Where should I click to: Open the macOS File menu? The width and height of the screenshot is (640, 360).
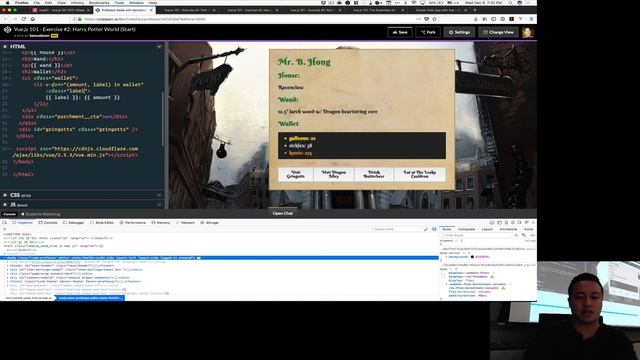36,3
